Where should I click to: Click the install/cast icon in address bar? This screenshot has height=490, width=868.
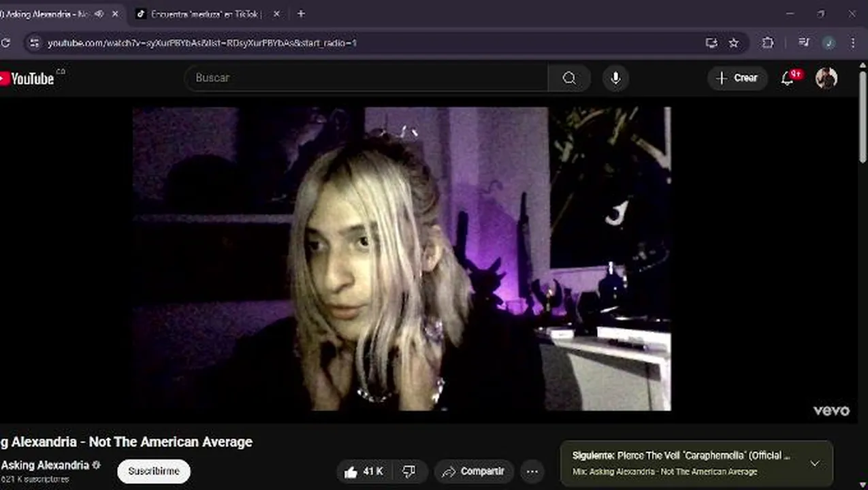[711, 43]
